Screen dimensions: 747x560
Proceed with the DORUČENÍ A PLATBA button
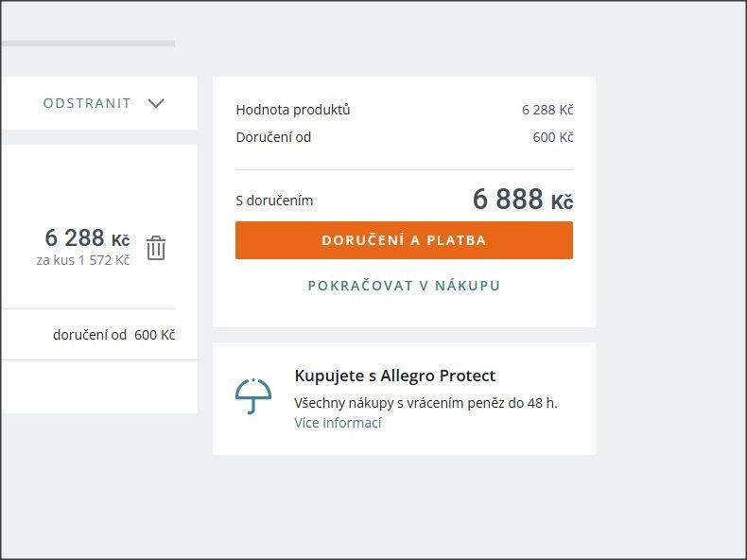pos(404,240)
